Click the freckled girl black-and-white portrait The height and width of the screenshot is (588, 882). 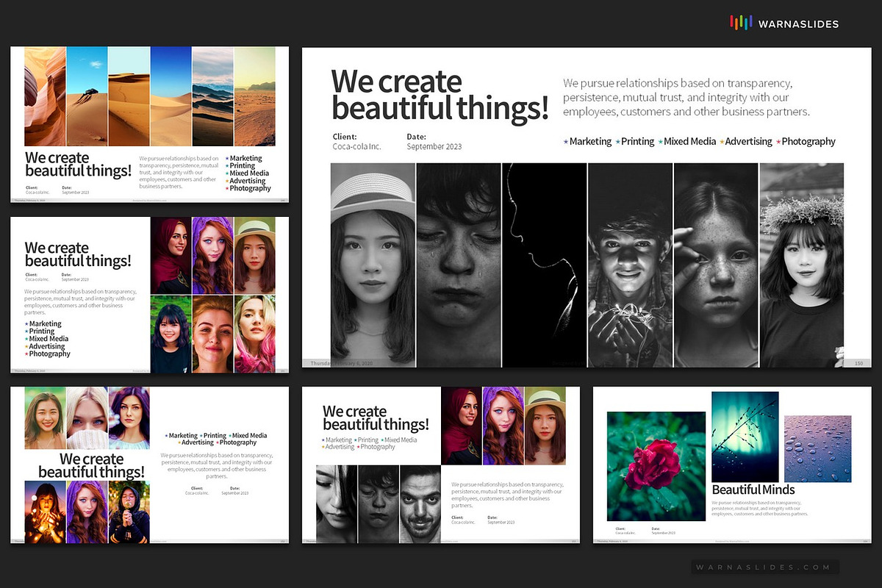pos(716,265)
